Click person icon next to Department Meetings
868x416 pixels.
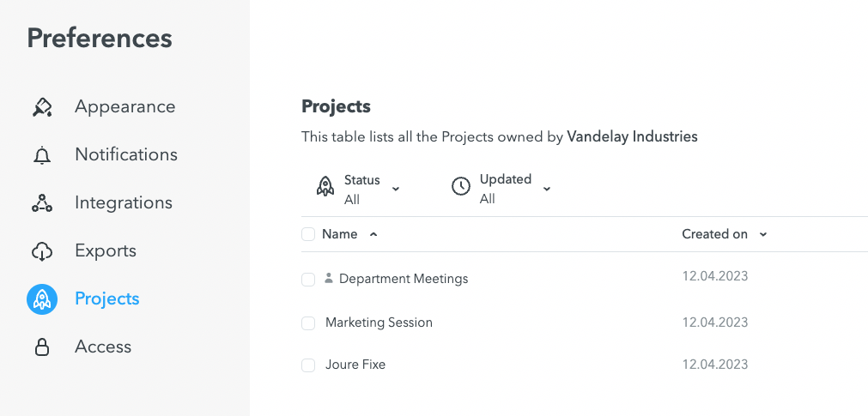coord(329,278)
